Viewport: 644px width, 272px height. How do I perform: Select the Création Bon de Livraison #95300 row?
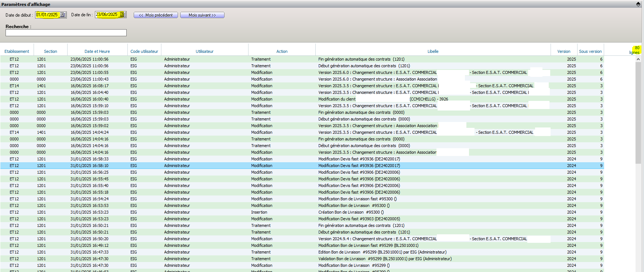click(x=351, y=212)
